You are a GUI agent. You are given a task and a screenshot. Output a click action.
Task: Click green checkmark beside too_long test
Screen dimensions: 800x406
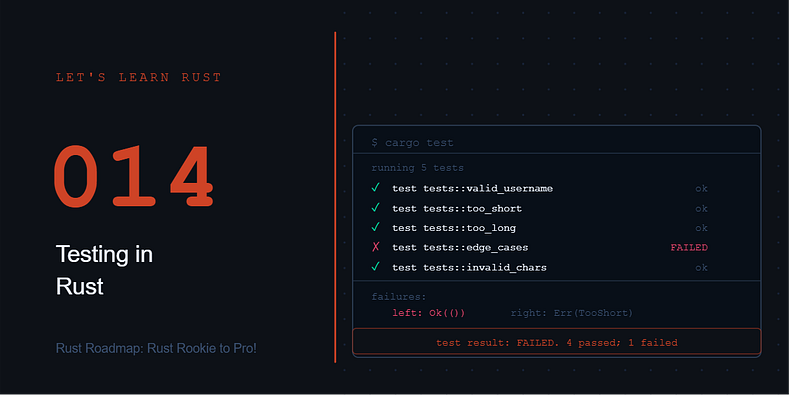point(376,227)
